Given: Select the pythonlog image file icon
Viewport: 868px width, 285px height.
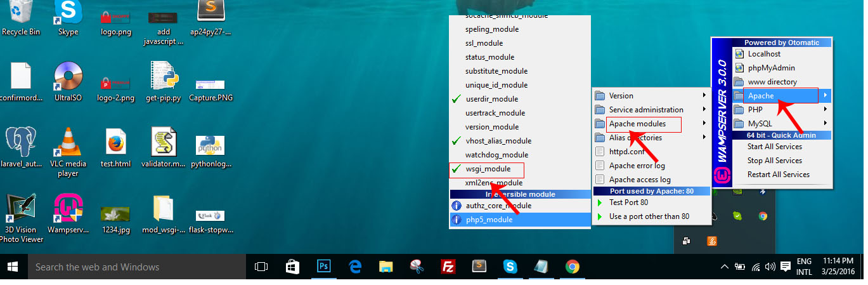Looking at the screenshot, I should pyautogui.click(x=211, y=151).
